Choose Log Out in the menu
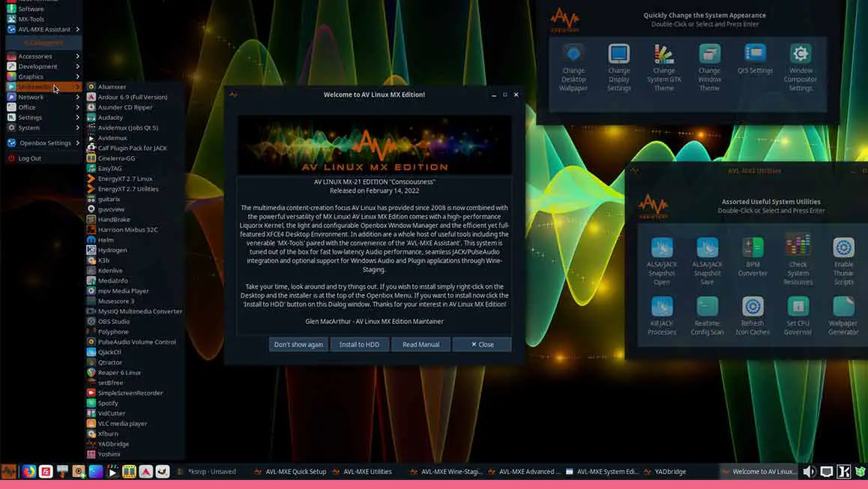 [29, 158]
